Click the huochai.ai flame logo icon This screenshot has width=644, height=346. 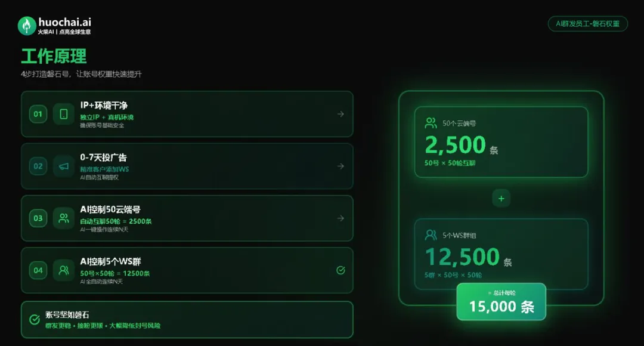click(27, 25)
